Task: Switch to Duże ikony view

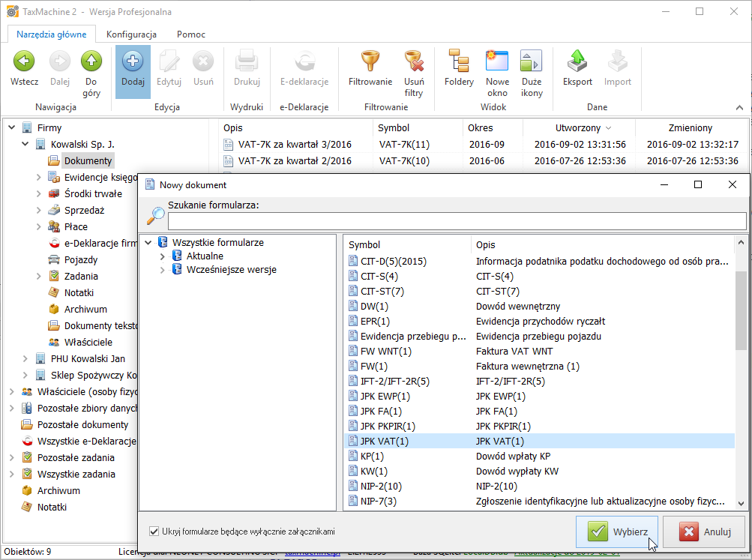Action: pyautogui.click(x=532, y=73)
